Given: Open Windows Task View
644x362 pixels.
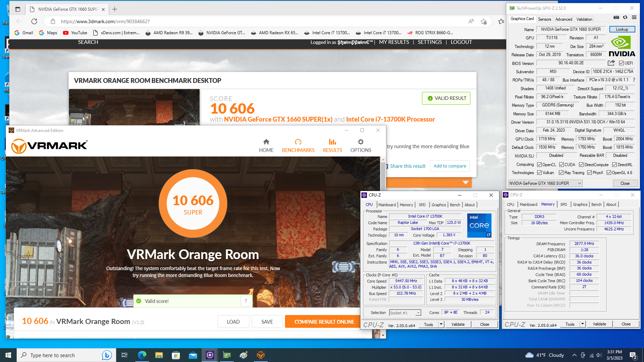Looking at the screenshot, I should [124, 355].
